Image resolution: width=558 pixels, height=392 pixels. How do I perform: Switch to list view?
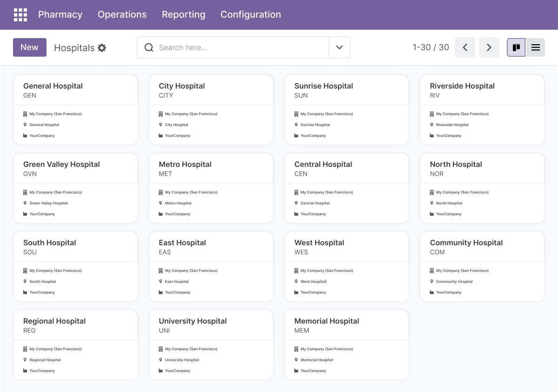coord(536,47)
